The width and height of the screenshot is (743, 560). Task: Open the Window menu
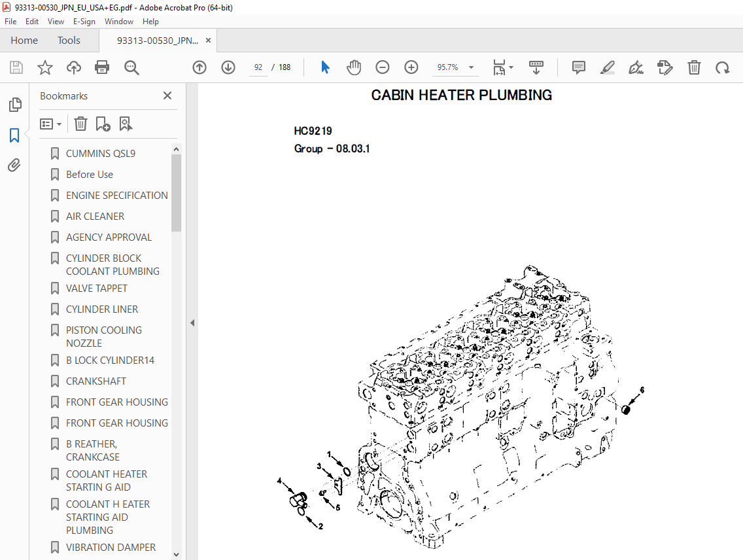[x=119, y=22]
